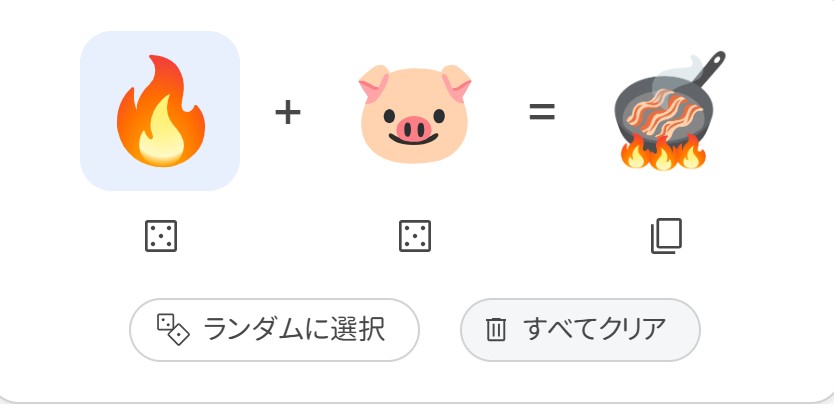Viewport: 834px width, 404px height.
Task: Click the bacon frying pan result emoji
Action: 667,110
